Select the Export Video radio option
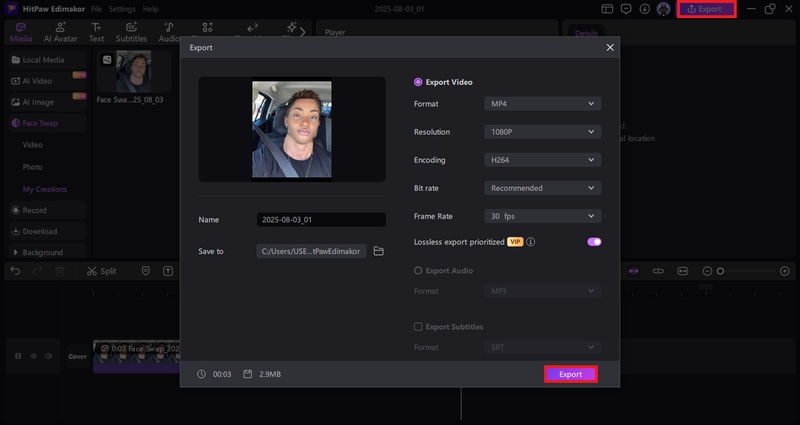 418,82
